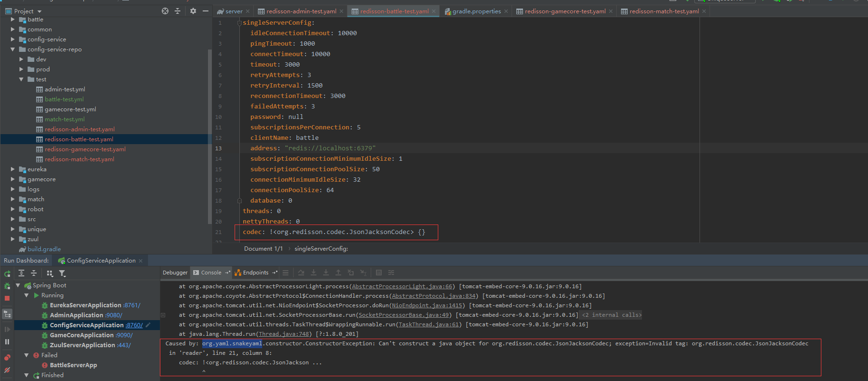Click the singleServerConfig: breadcrumb in editor footer

(x=321, y=249)
